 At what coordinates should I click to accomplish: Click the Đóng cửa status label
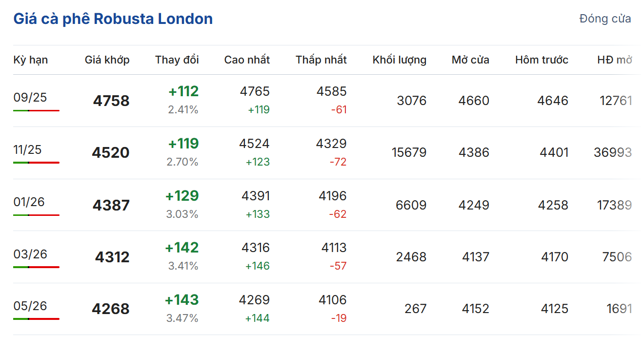(x=605, y=19)
